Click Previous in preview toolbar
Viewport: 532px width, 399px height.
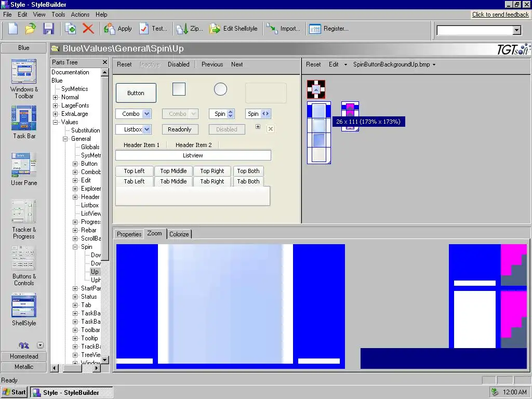(212, 64)
